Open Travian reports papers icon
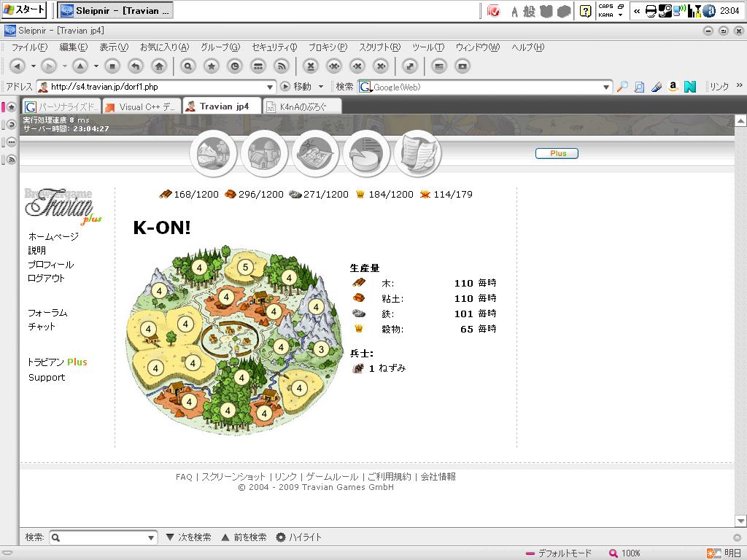This screenshot has width=747, height=560. [x=418, y=154]
